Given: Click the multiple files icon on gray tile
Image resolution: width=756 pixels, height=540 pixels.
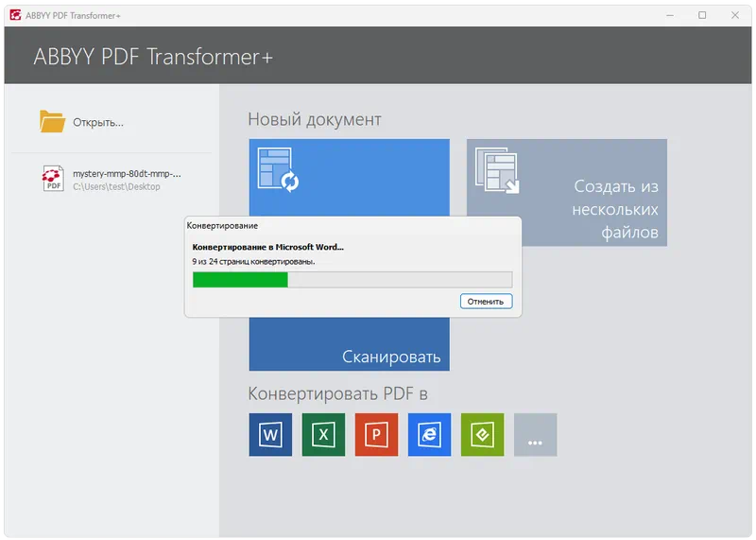Looking at the screenshot, I should (497, 170).
